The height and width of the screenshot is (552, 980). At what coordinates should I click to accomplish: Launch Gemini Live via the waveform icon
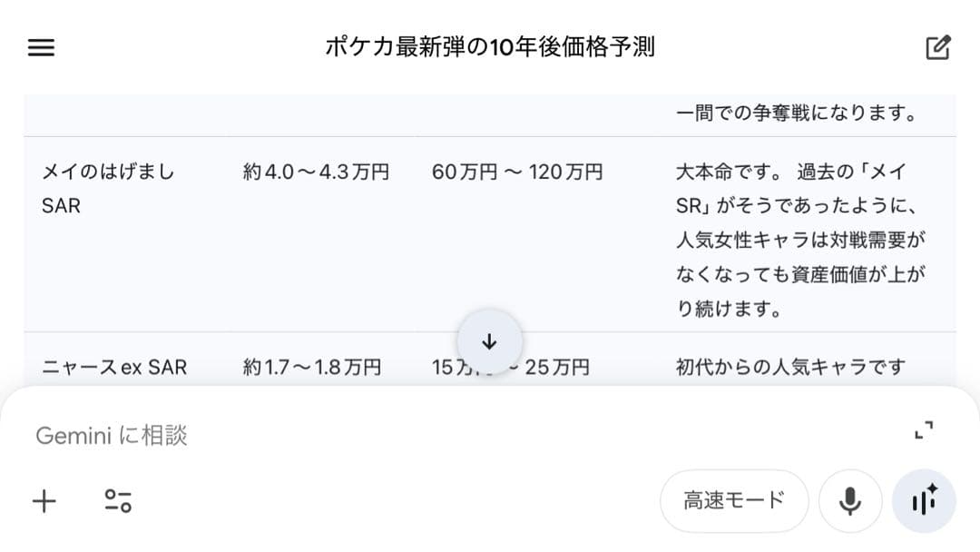(924, 500)
